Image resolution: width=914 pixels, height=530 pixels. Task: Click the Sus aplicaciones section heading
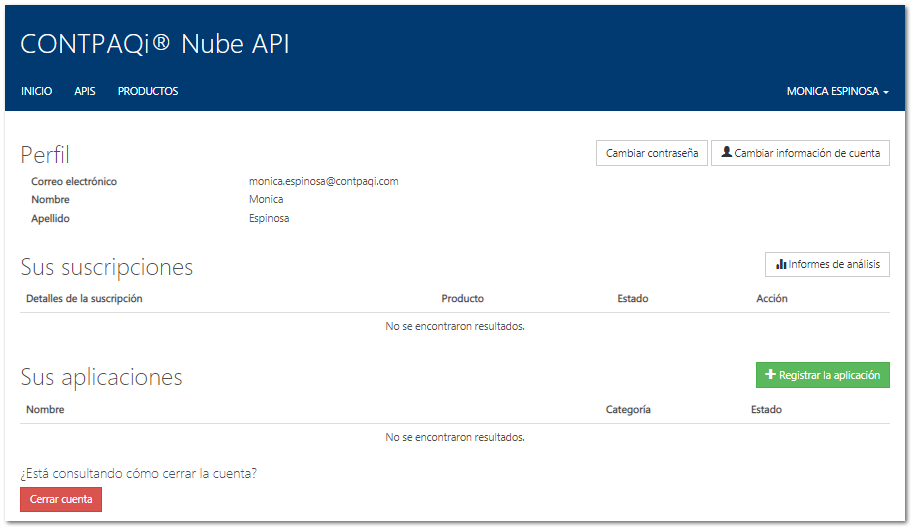click(101, 377)
